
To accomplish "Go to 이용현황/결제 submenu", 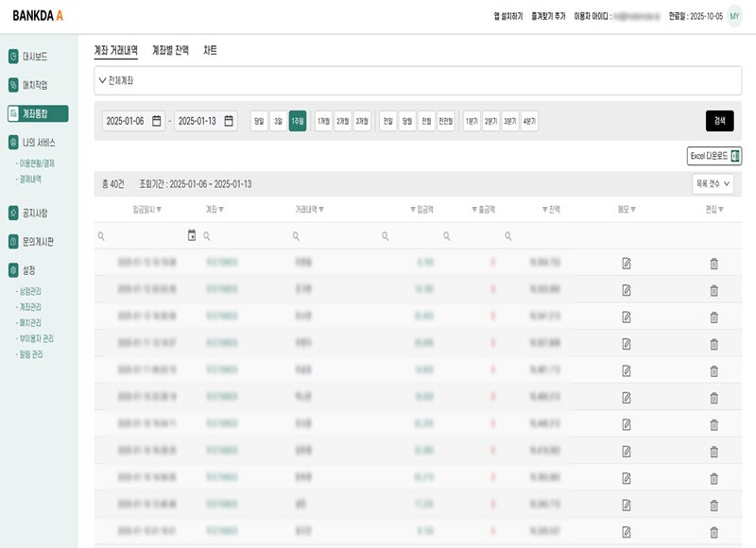I will point(35,163).
